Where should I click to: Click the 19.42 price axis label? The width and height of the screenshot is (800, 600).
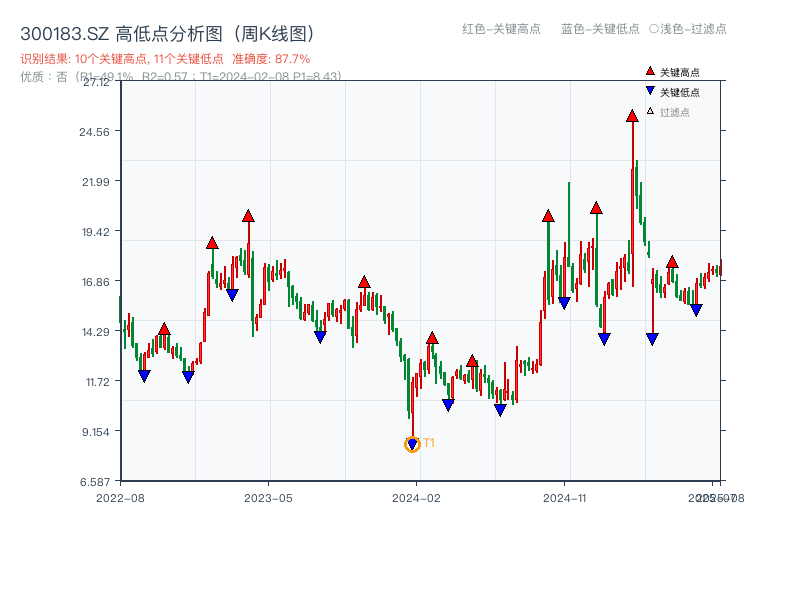[96, 232]
